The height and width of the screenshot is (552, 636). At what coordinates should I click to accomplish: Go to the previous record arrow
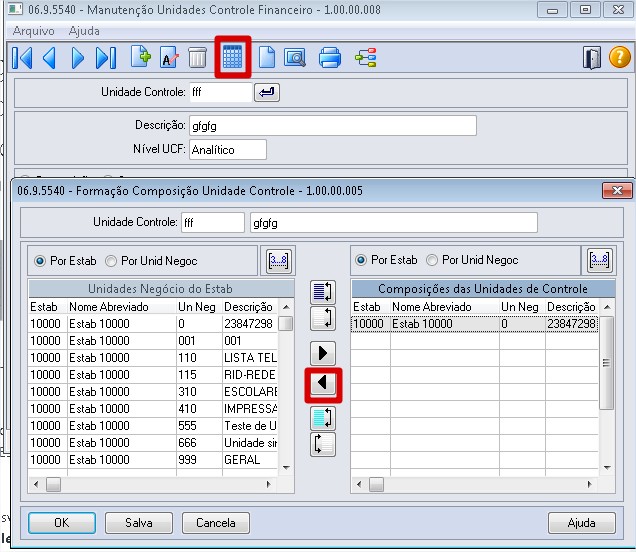[x=49, y=58]
